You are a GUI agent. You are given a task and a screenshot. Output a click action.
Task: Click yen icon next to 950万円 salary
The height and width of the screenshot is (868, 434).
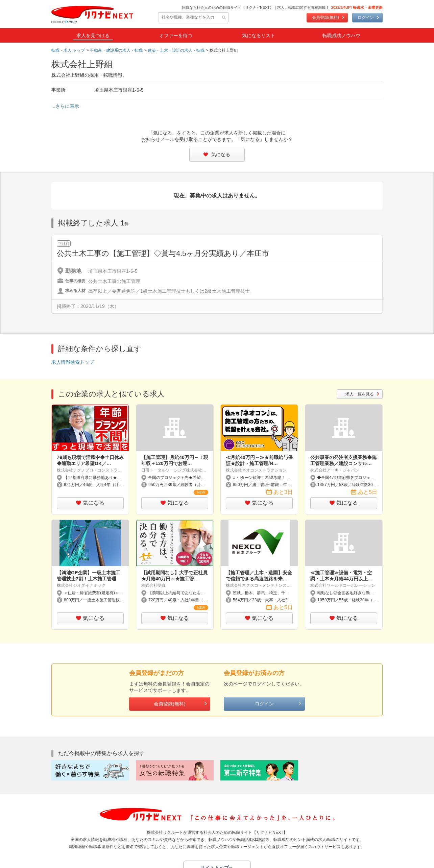tap(144, 485)
